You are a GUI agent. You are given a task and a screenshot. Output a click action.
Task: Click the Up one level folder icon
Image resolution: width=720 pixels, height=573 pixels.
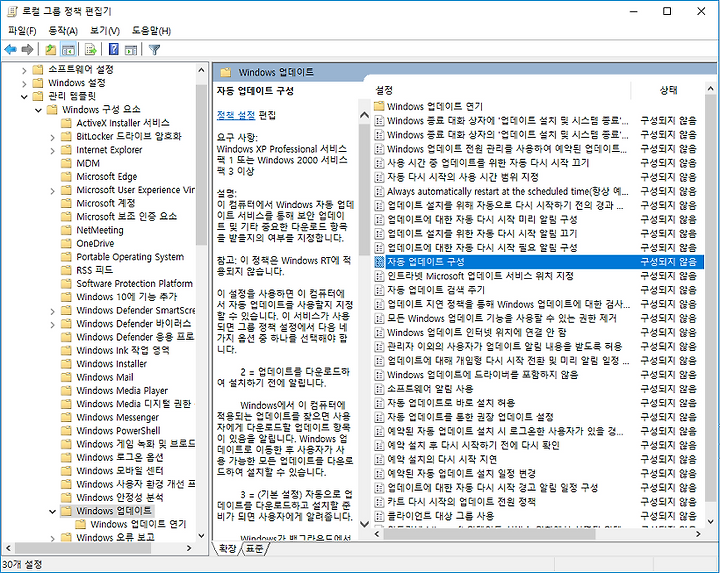point(51,49)
